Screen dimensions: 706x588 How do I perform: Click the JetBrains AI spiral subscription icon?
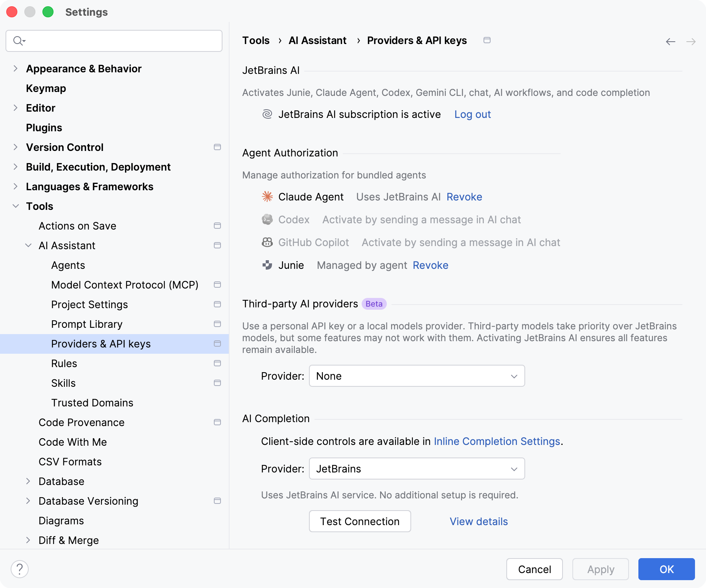click(x=267, y=114)
